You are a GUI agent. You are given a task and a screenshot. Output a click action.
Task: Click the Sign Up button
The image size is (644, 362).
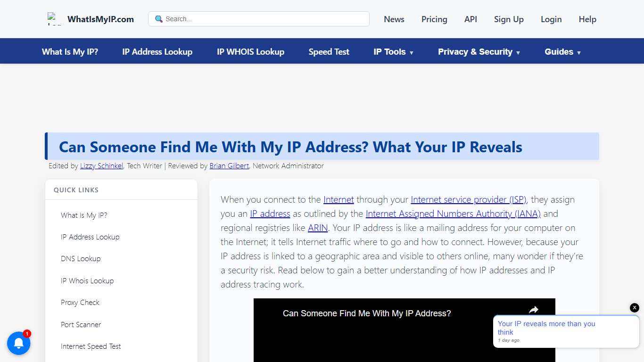coord(508,19)
